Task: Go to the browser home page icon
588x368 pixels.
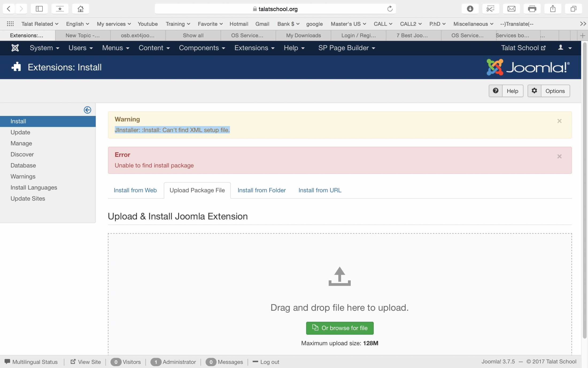Action: (x=80, y=9)
